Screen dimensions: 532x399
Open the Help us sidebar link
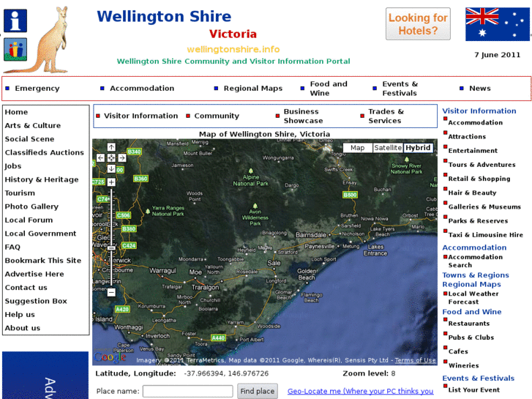20,315
